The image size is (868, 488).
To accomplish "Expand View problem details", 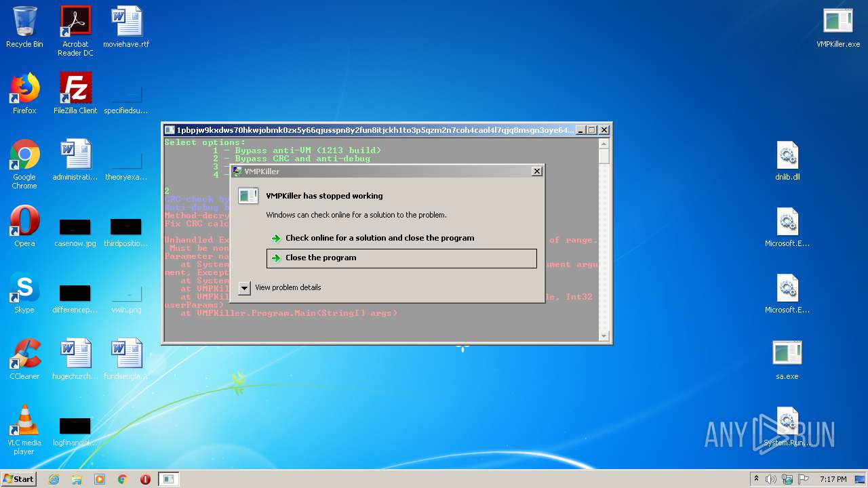I will (x=280, y=287).
